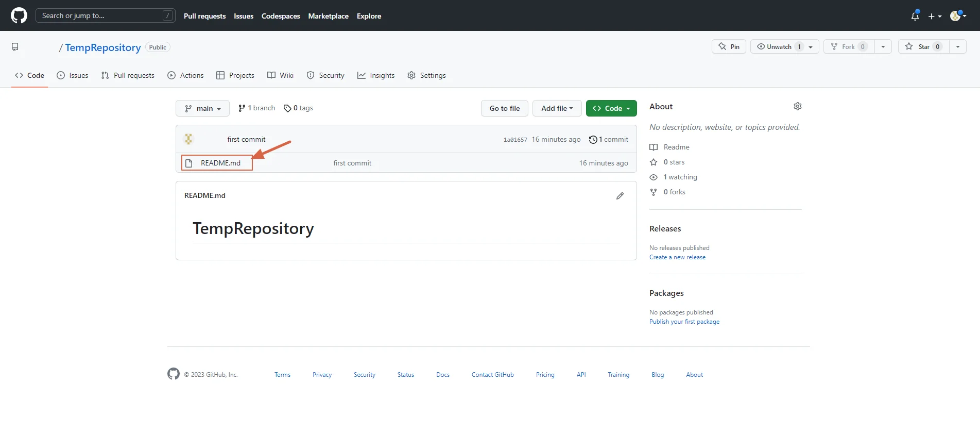
Task: Open notifications bell icon
Action: pyautogui.click(x=915, y=16)
